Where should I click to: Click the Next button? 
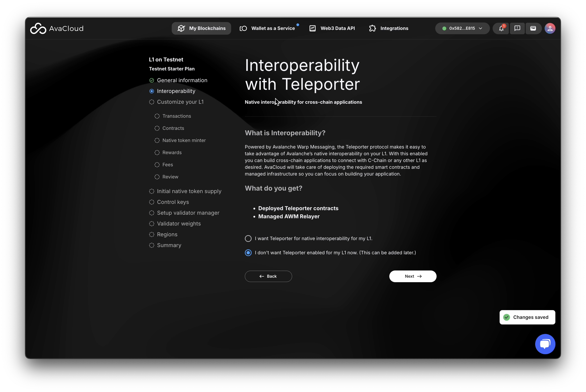coord(413,276)
